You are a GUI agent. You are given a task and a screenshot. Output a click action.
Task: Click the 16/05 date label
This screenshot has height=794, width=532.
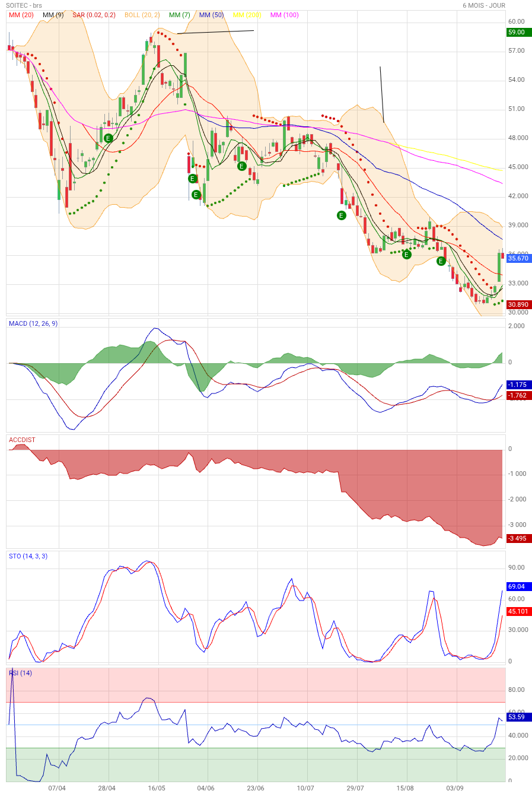pyautogui.click(x=157, y=788)
